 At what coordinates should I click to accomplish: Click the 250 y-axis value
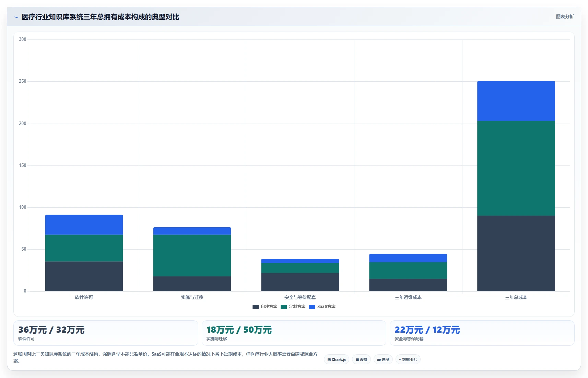(x=23, y=81)
